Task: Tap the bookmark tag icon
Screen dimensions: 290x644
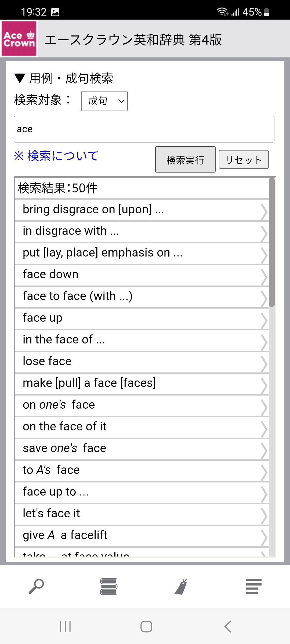Action: click(x=181, y=586)
